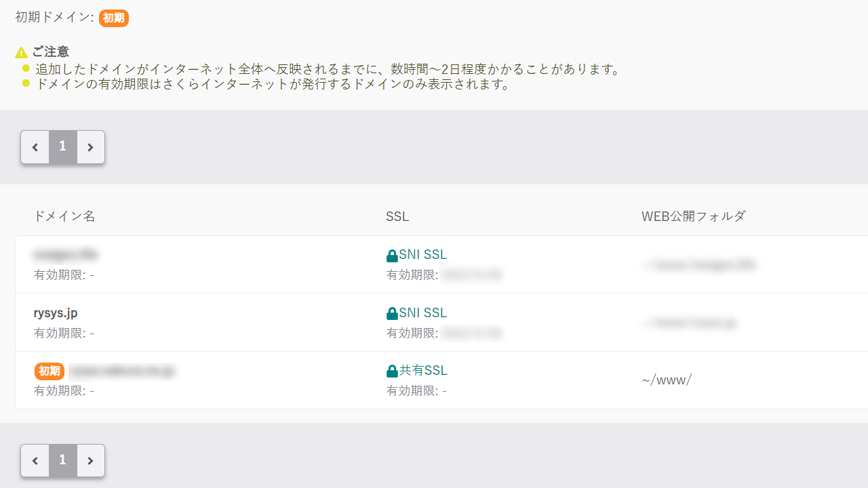
Task: Open the rysys.jp domain entry
Action: click(x=56, y=313)
